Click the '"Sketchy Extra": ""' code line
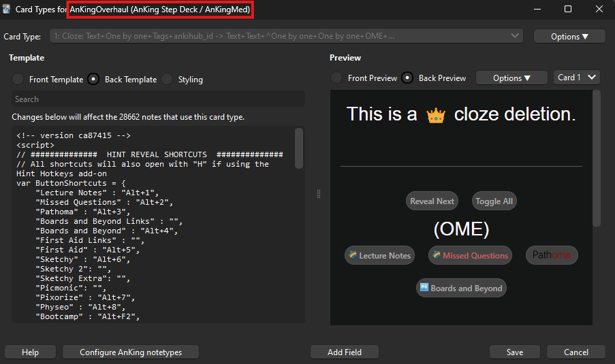615x364 pixels. tap(83, 278)
